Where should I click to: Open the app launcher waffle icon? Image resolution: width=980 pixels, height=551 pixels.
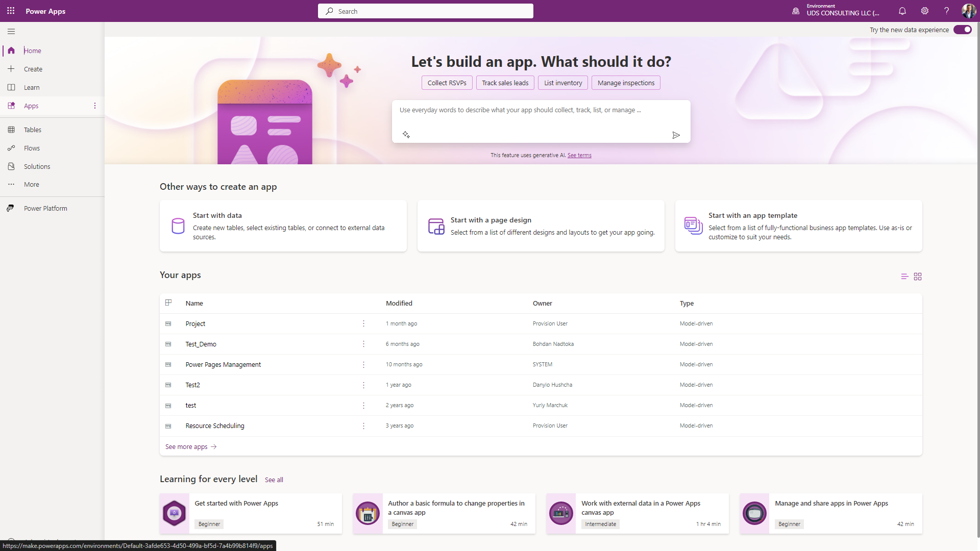click(x=11, y=11)
